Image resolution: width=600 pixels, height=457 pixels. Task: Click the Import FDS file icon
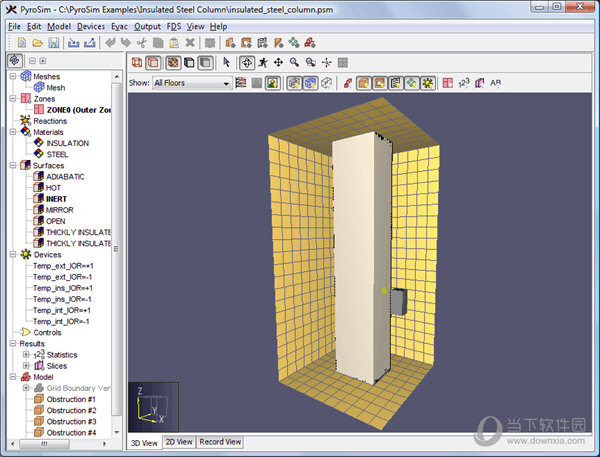(73, 42)
